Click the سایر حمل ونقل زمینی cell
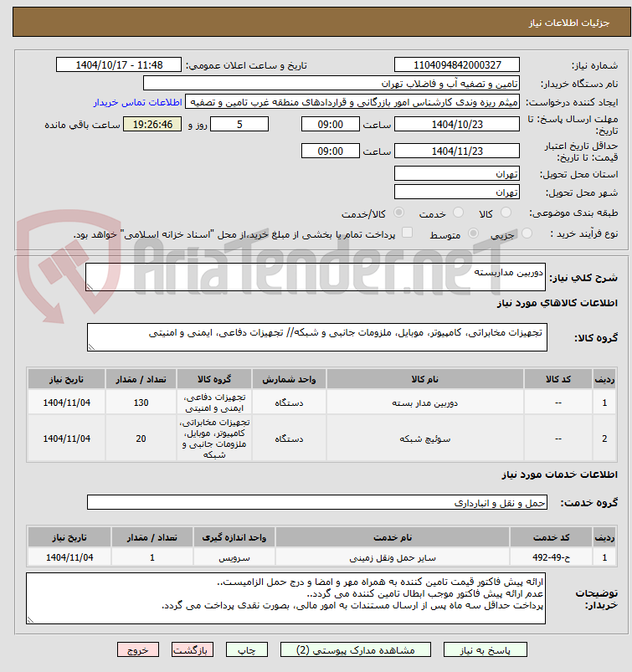The height and width of the screenshot is (672, 632). pos(393,557)
